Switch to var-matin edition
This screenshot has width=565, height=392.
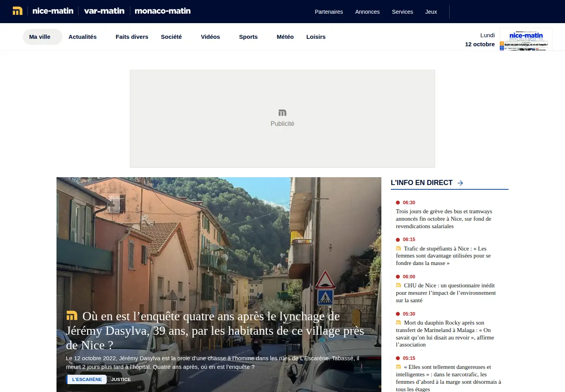click(104, 11)
